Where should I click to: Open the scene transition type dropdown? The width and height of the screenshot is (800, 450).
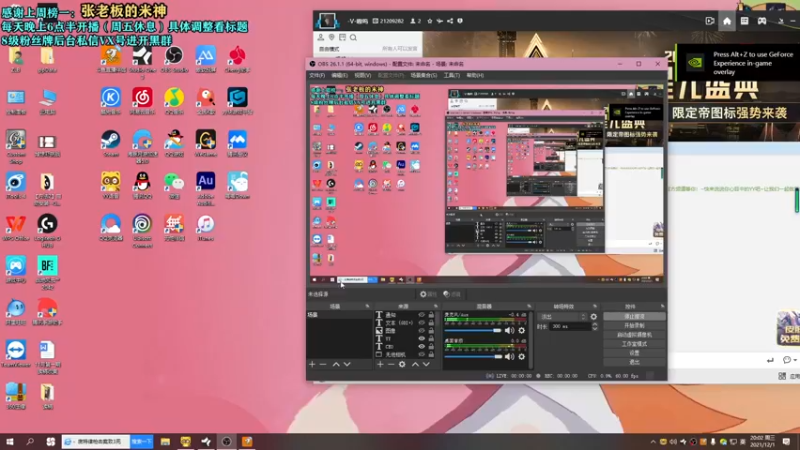[x=563, y=317]
